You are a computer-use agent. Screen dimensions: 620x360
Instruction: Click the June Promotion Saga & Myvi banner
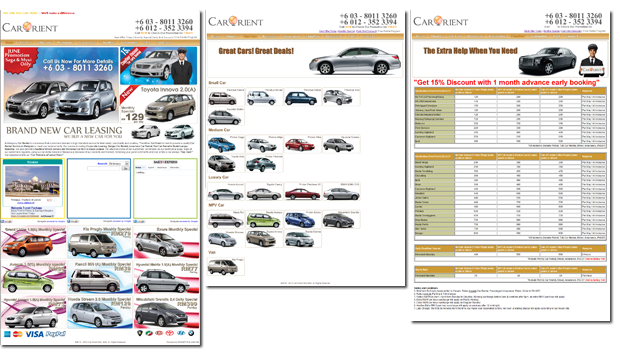[x=61, y=84]
